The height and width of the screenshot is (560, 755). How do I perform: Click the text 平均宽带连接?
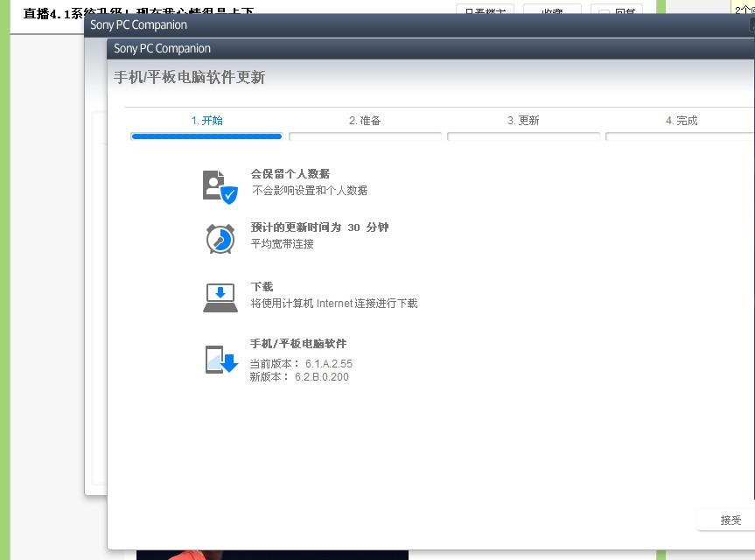click(283, 244)
